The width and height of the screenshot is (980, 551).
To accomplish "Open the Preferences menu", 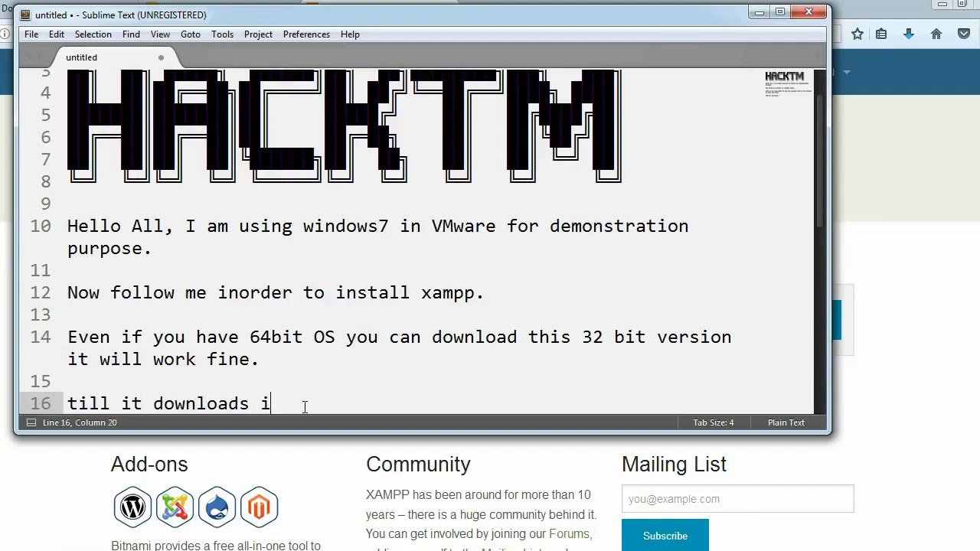I will pos(306,34).
